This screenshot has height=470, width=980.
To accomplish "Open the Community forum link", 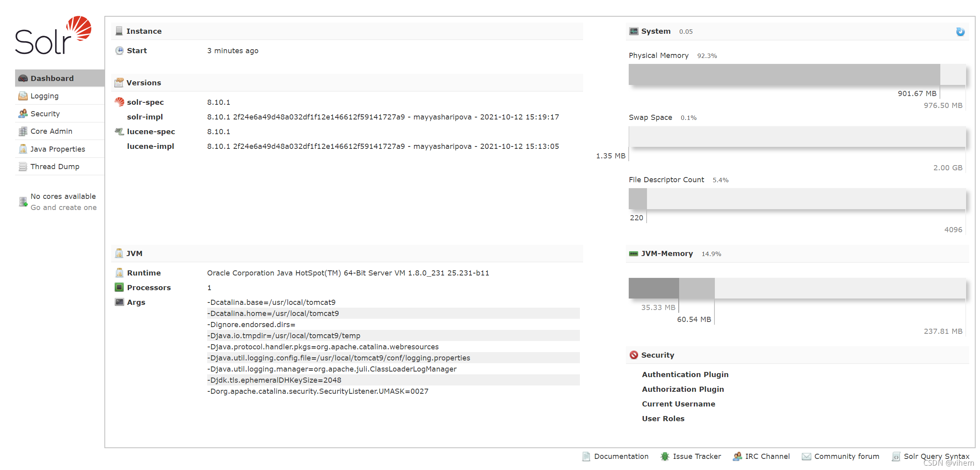I will tap(847, 456).
